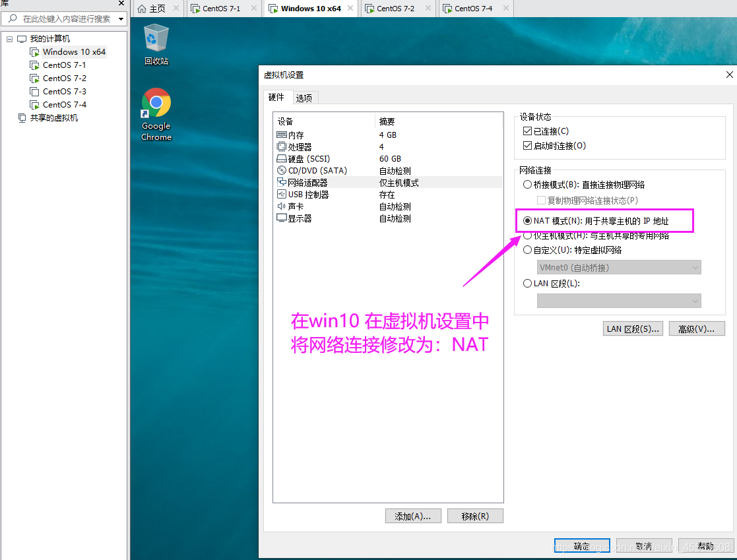Collapse the My Computer tree node
This screenshot has width=737, height=560.
[x=9, y=39]
